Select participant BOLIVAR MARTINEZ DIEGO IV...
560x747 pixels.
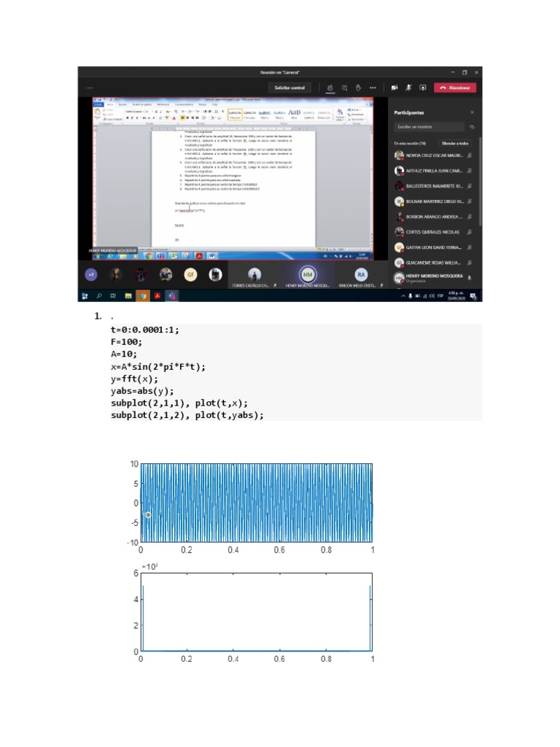434,201
